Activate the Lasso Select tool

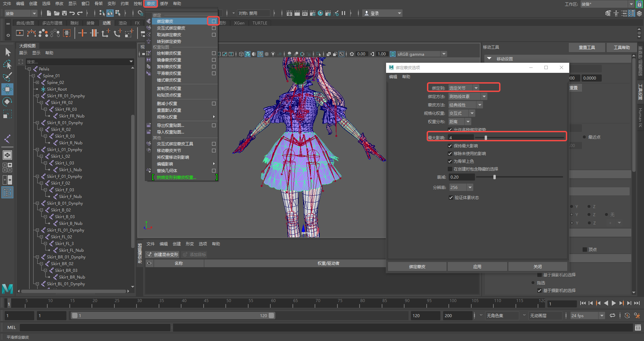coord(7,64)
